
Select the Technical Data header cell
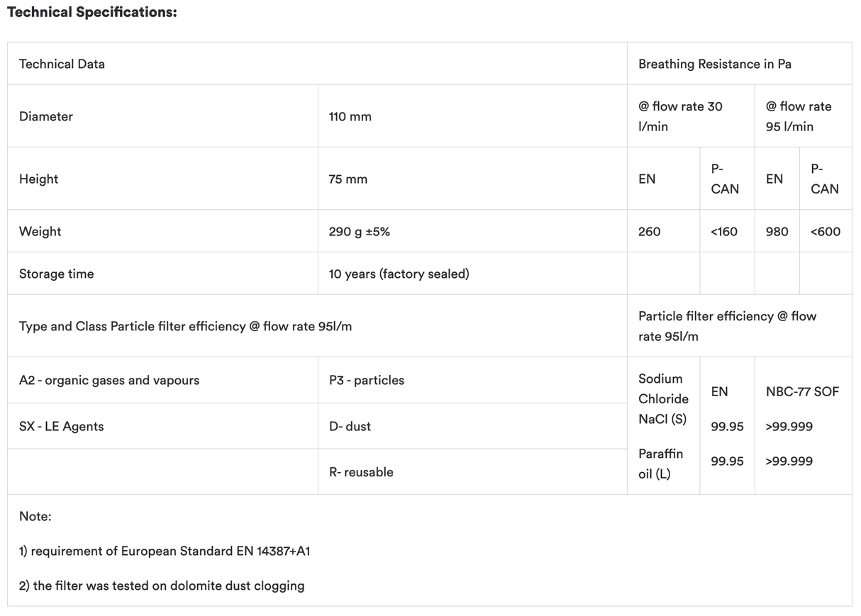point(62,64)
